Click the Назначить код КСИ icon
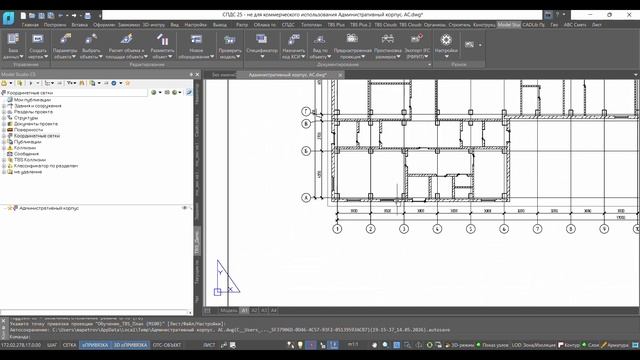The width and height of the screenshot is (640, 360). (x=293, y=39)
